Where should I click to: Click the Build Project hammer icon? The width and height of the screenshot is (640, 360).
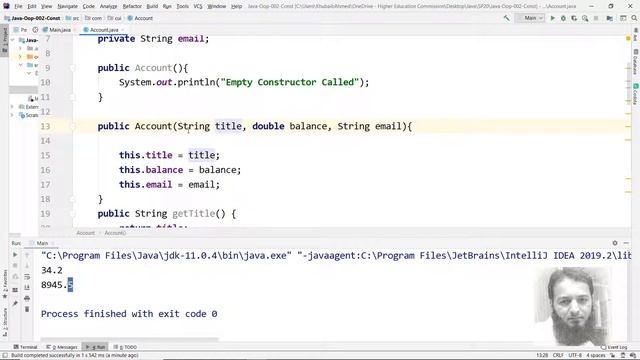507,18
